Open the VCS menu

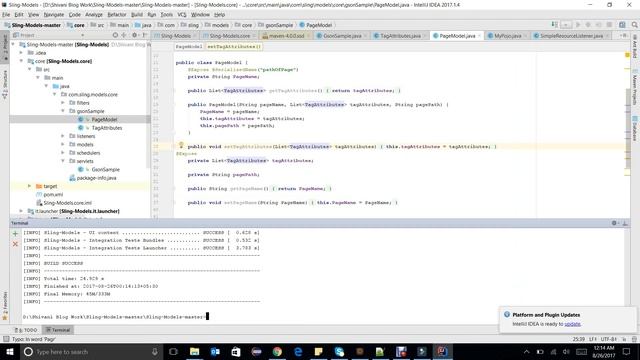click(182, 15)
